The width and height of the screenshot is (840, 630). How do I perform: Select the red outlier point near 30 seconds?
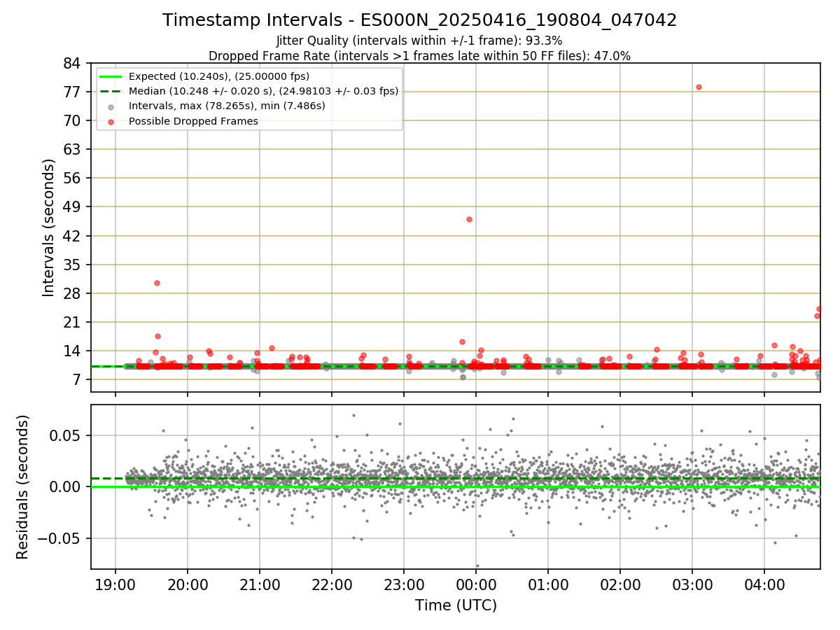157,283
